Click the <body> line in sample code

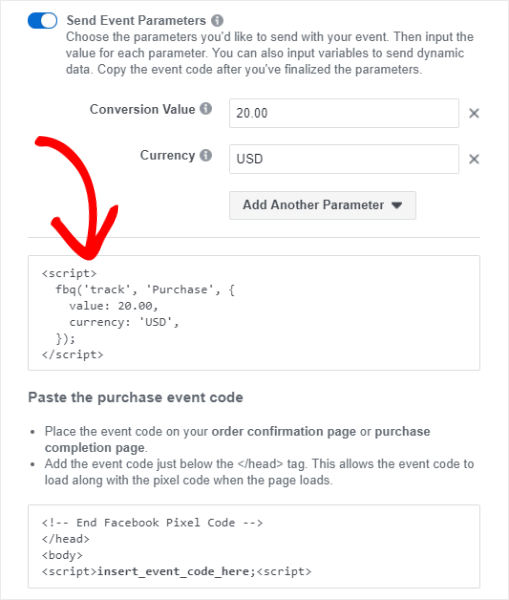pos(62,555)
